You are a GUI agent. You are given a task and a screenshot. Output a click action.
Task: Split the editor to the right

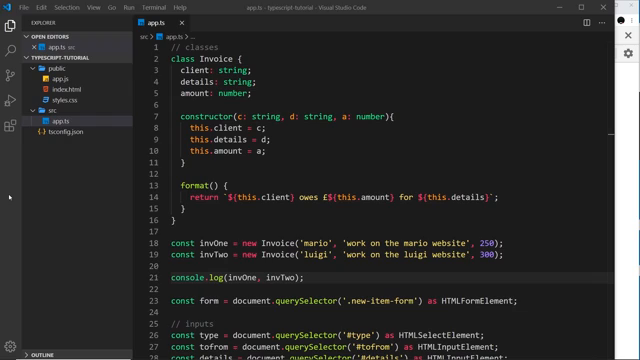(587, 23)
